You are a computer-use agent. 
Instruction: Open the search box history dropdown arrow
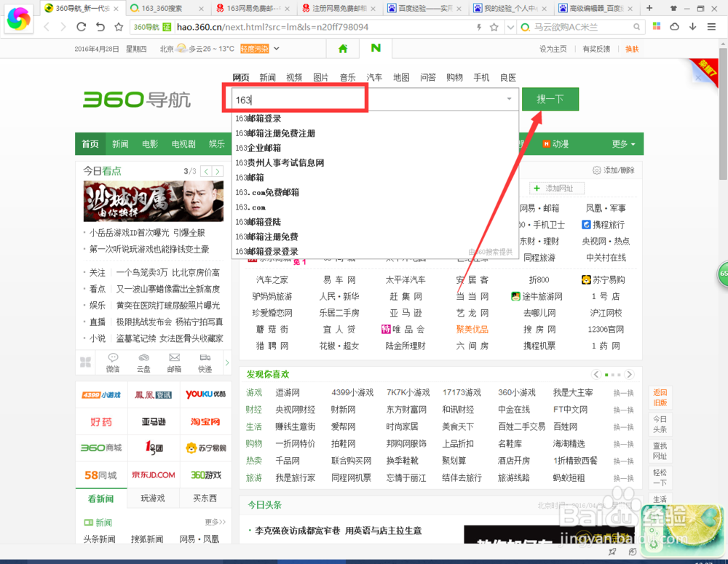510,99
